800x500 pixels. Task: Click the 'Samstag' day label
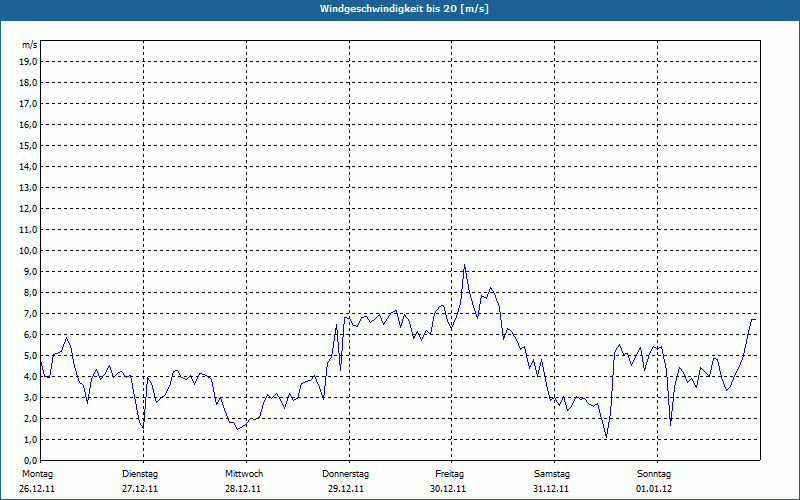[x=552, y=474]
